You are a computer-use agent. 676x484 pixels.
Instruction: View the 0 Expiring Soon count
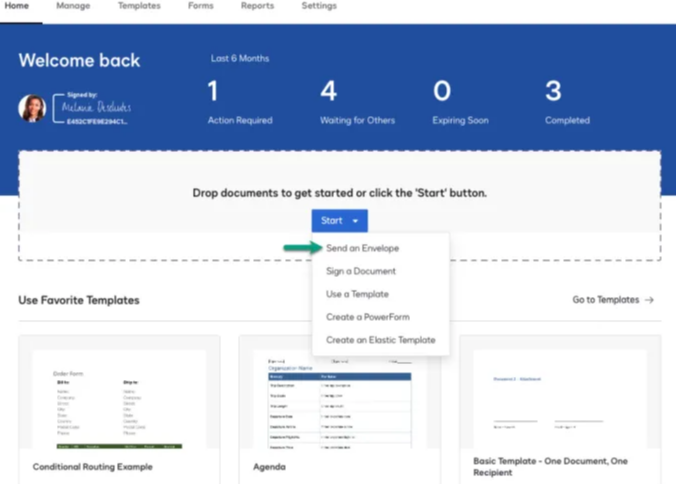460,102
